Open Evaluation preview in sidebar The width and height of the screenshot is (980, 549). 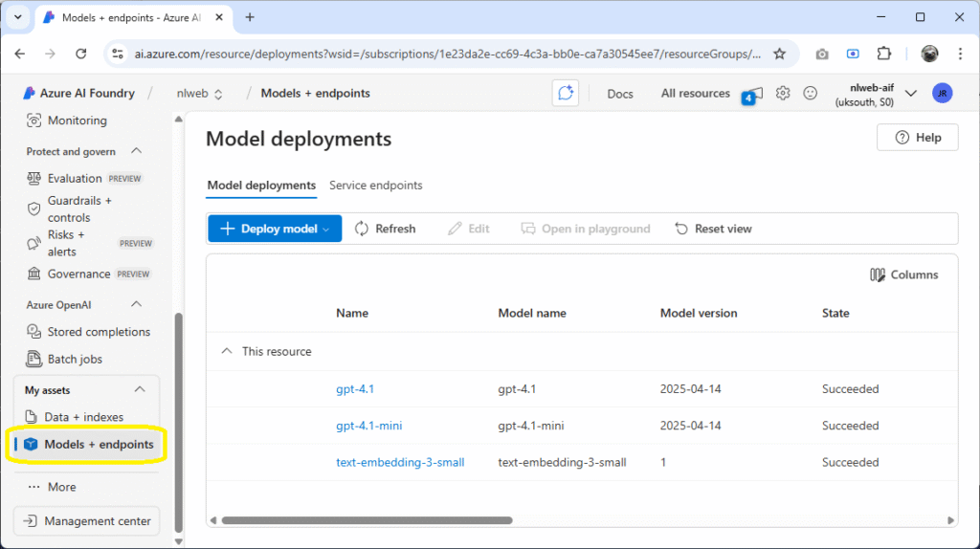click(84, 179)
